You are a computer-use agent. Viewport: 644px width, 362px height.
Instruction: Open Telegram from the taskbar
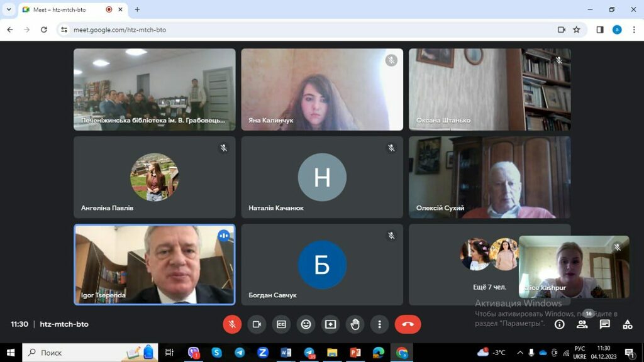pyautogui.click(x=240, y=353)
